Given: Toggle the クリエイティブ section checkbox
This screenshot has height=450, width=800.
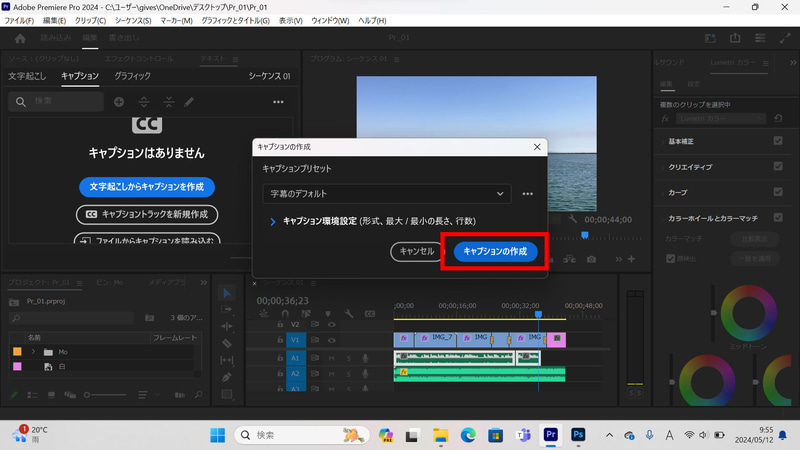Looking at the screenshot, I should (x=778, y=166).
